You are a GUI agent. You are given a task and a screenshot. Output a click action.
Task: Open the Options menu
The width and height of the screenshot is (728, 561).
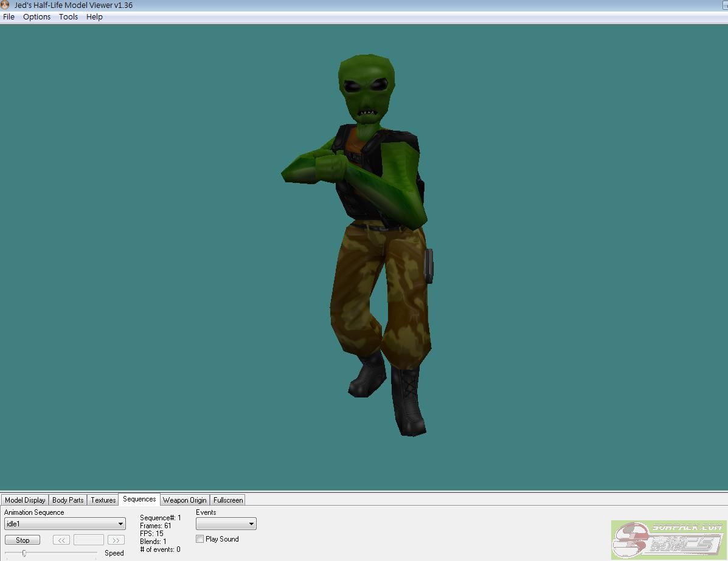click(36, 17)
